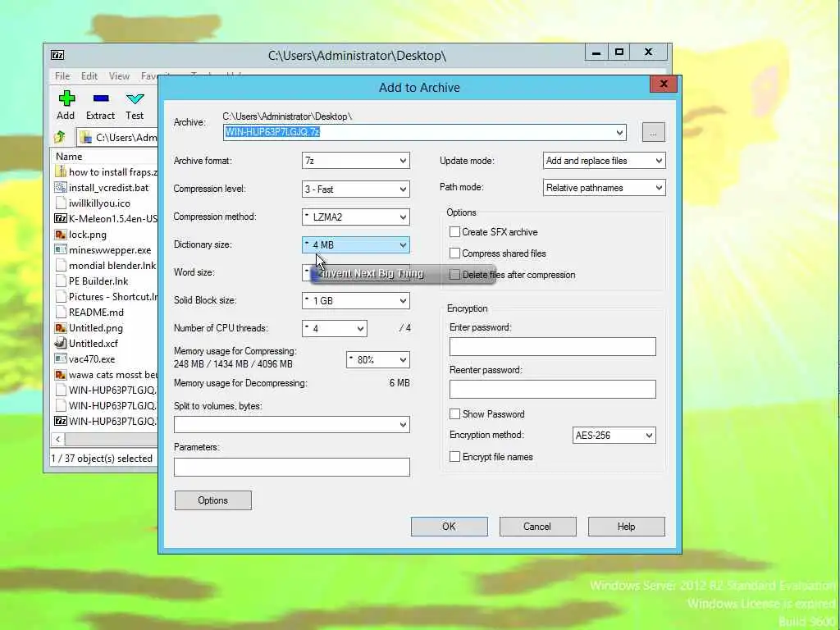Open the Dictionary size dropdown
Image resolution: width=840 pixels, height=630 pixels.
coord(356,244)
